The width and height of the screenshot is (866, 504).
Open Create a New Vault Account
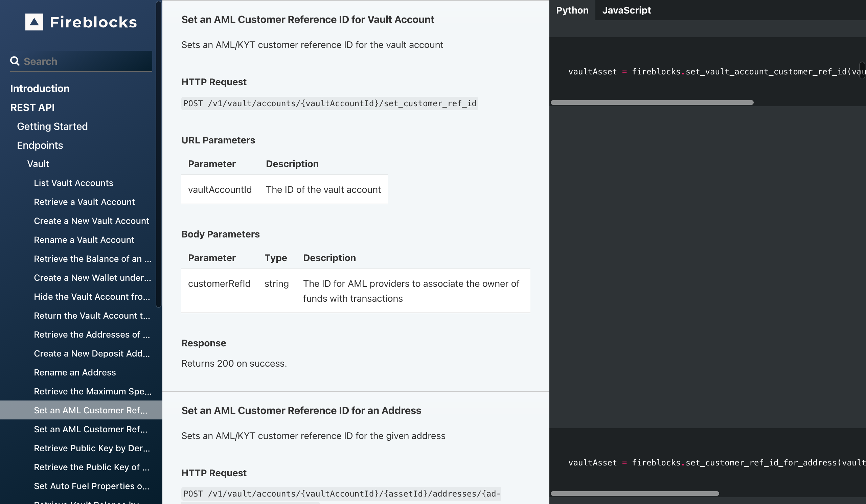pos(91,221)
